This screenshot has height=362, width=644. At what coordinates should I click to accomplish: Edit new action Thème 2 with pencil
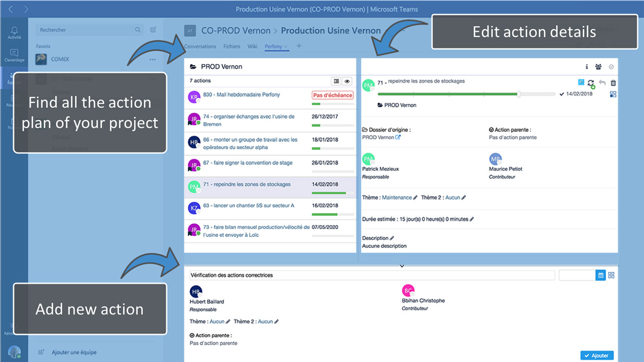(x=276, y=321)
